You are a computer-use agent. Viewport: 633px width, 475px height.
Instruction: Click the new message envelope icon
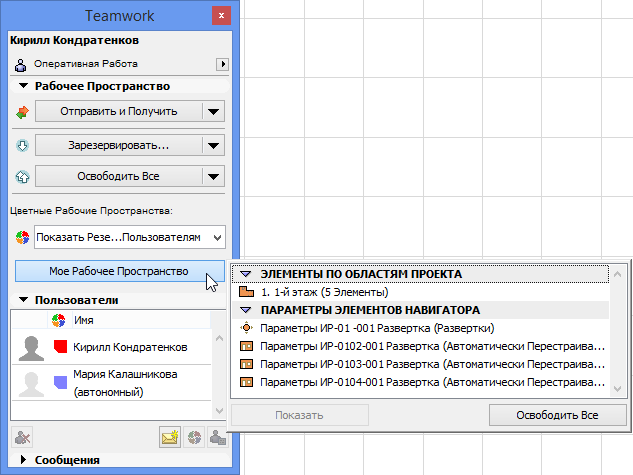(170, 437)
